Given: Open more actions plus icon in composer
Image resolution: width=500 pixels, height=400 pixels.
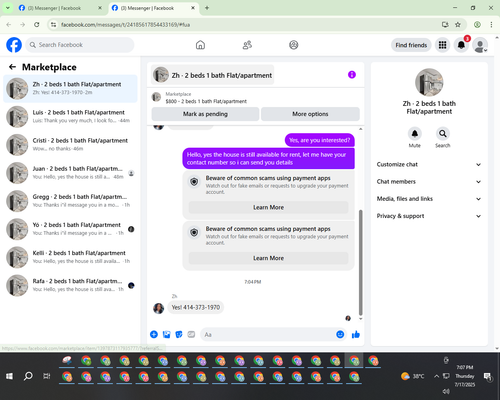Looking at the screenshot, I should coord(154,334).
